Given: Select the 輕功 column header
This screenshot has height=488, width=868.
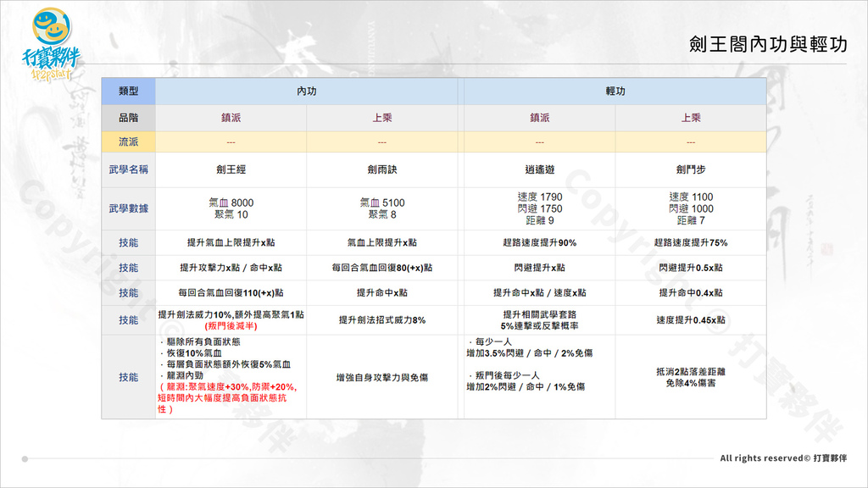Looking at the screenshot, I should (615, 91).
